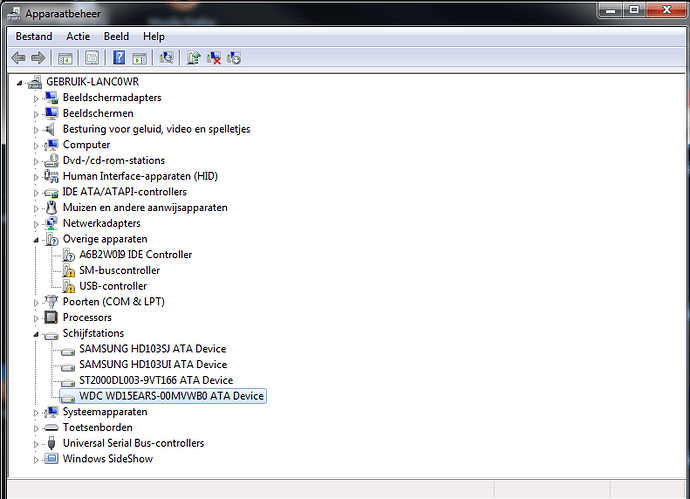
Task: Scan for hardware changes via toolbar icon
Action: 167,58
